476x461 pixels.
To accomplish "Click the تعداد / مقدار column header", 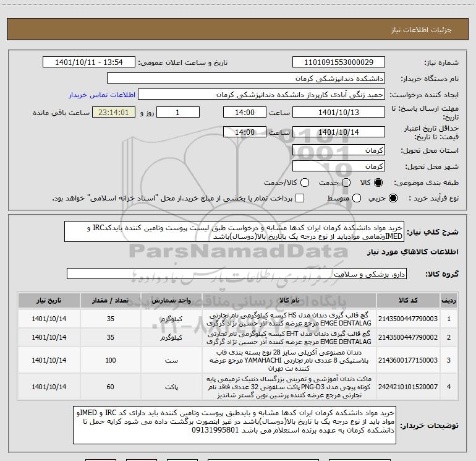I will coord(111,300).
